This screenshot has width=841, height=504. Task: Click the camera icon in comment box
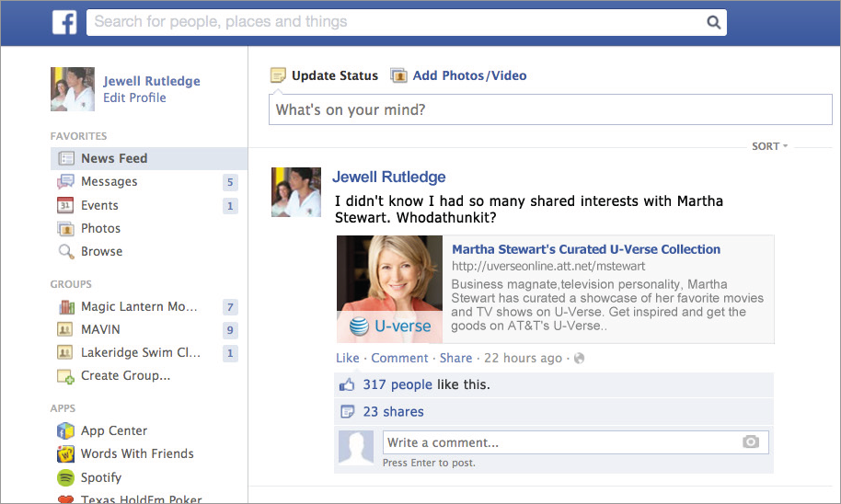pyautogui.click(x=750, y=441)
